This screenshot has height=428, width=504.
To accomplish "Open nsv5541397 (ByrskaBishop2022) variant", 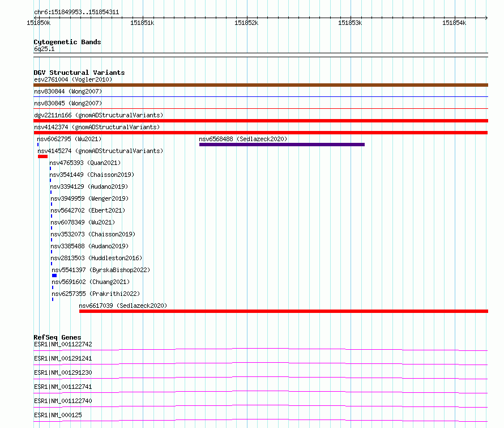I will [101, 270].
